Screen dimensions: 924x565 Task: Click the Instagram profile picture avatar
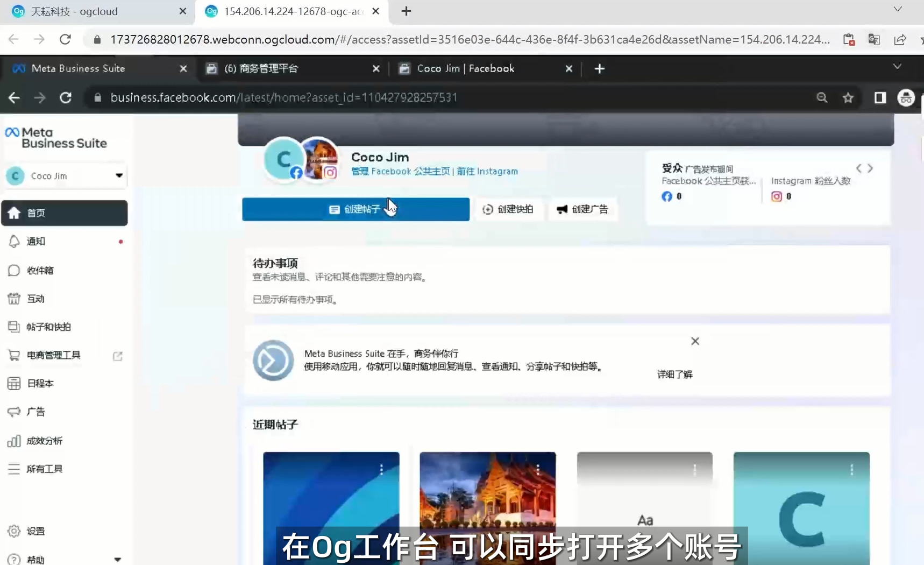click(x=320, y=159)
